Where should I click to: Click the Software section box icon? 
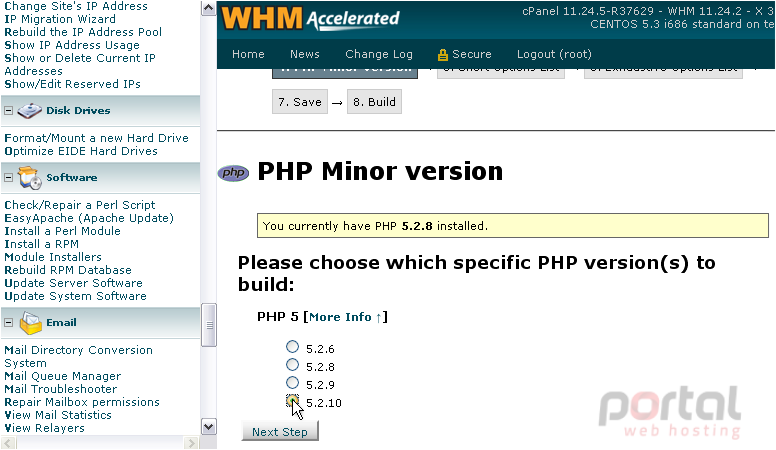pos(30,178)
